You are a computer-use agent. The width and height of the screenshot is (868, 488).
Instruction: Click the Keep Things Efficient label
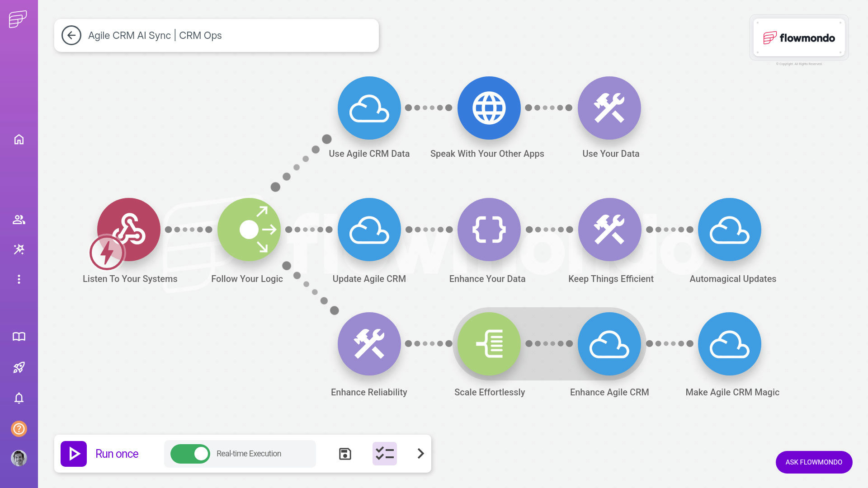(611, 279)
